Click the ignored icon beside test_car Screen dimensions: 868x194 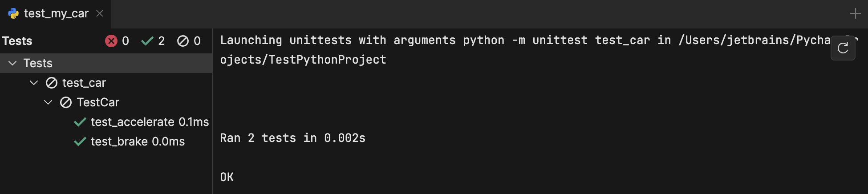[x=52, y=83]
